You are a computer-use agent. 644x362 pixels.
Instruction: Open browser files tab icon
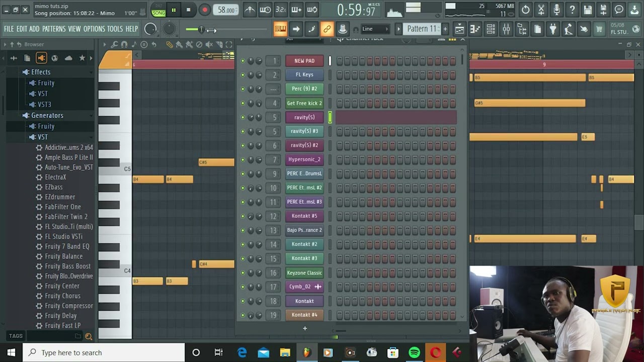point(28,58)
